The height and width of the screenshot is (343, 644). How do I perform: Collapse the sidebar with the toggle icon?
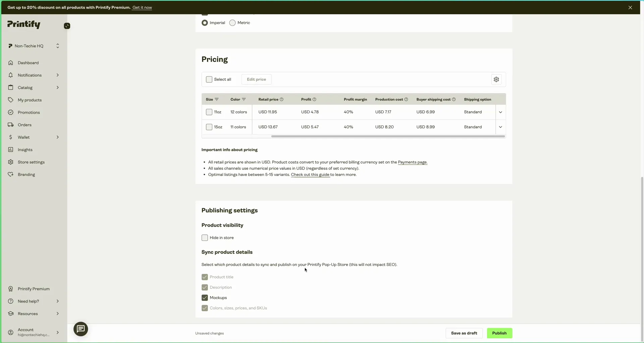67,26
